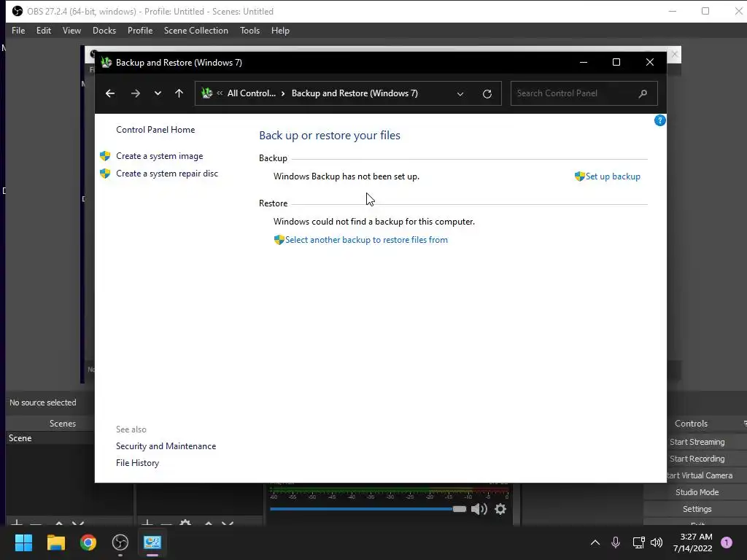Open File Explorer from taskbar

pyautogui.click(x=55, y=542)
